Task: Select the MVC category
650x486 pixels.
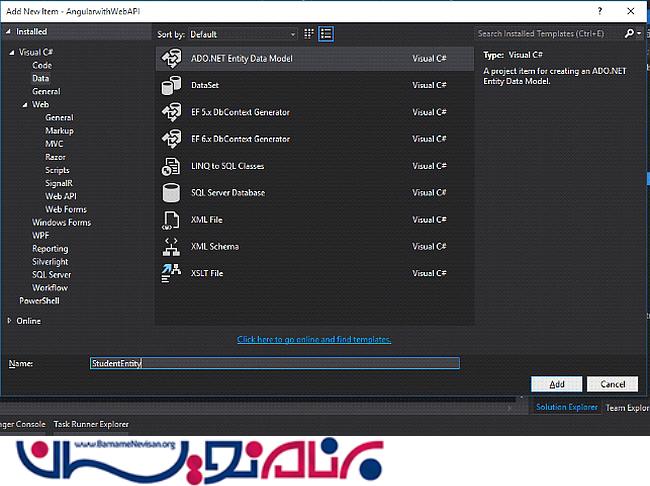Action: click(x=54, y=144)
